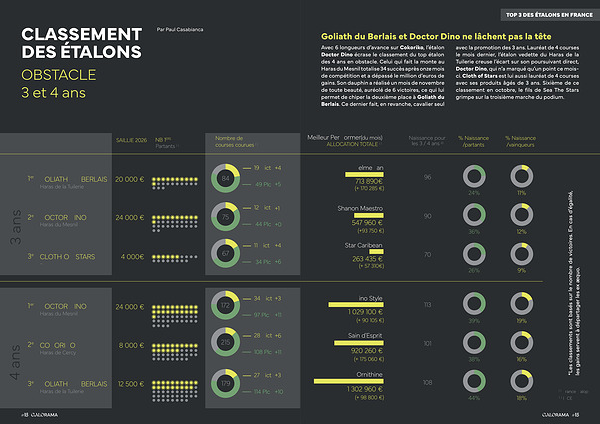Click the donut chart showing 84 races
Screen dimensions: 600x424
(x=226, y=178)
